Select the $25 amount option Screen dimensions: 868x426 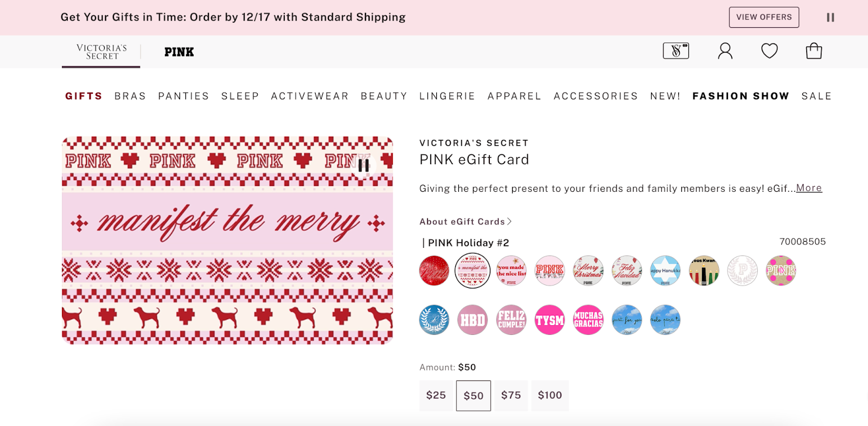436,396
